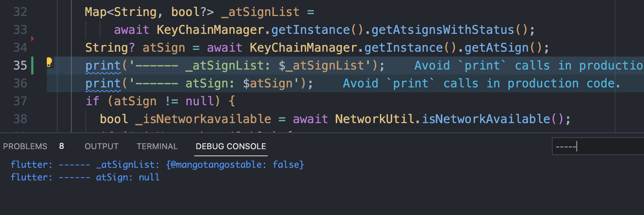The height and width of the screenshot is (215, 644).
Task: Select the underlined print call on line 35
Action: (x=103, y=65)
